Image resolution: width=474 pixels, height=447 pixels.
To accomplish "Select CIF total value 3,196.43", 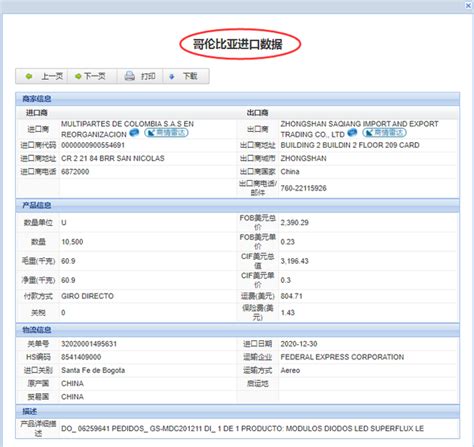I will pos(295,261).
